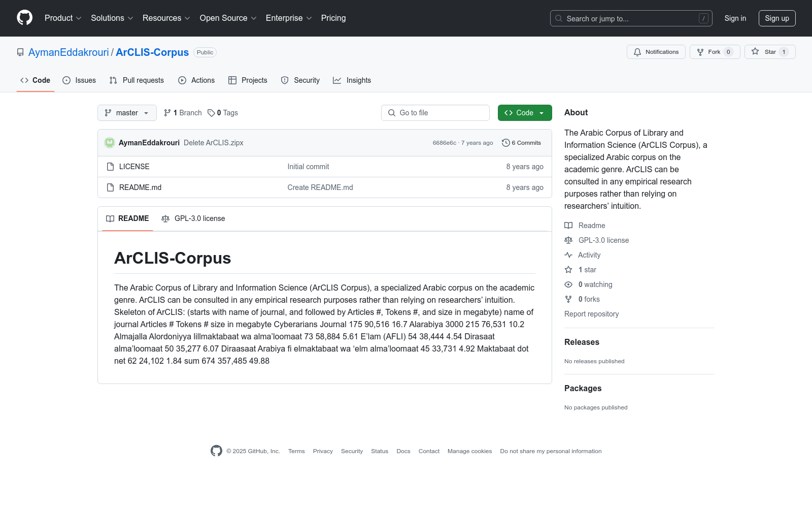Open the Pull requests tab

click(x=137, y=80)
